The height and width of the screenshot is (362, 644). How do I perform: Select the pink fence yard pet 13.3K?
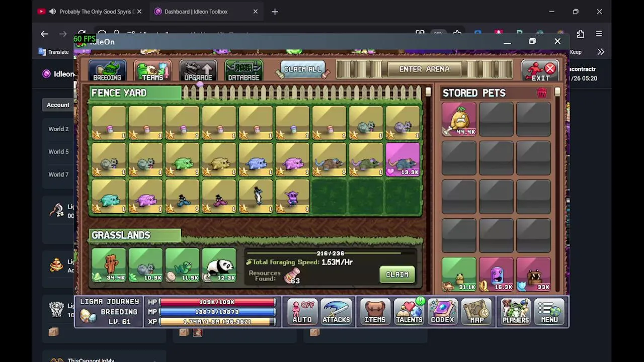pyautogui.click(x=403, y=159)
